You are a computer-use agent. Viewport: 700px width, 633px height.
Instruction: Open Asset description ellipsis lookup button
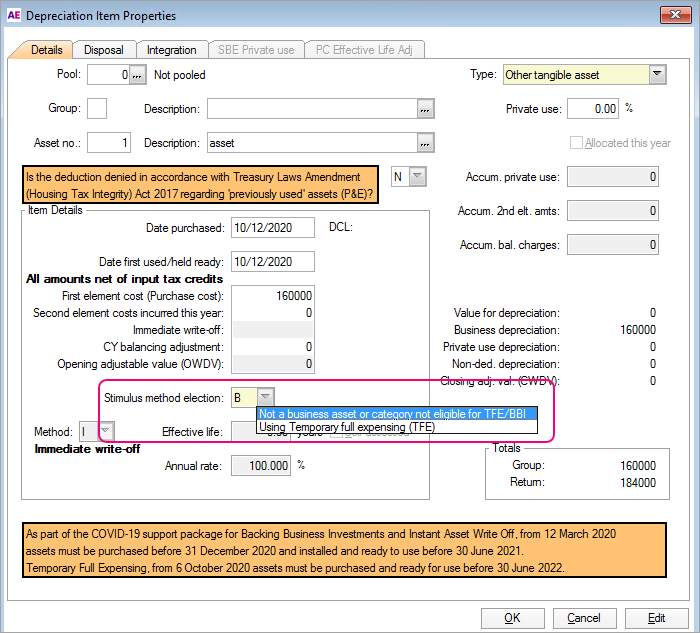425,143
